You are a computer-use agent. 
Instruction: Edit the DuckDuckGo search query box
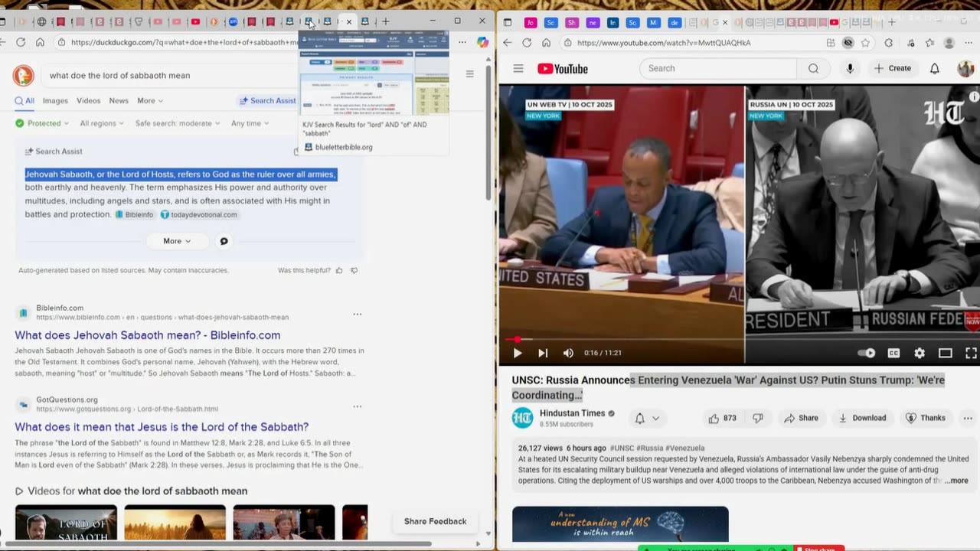pyautogui.click(x=168, y=75)
